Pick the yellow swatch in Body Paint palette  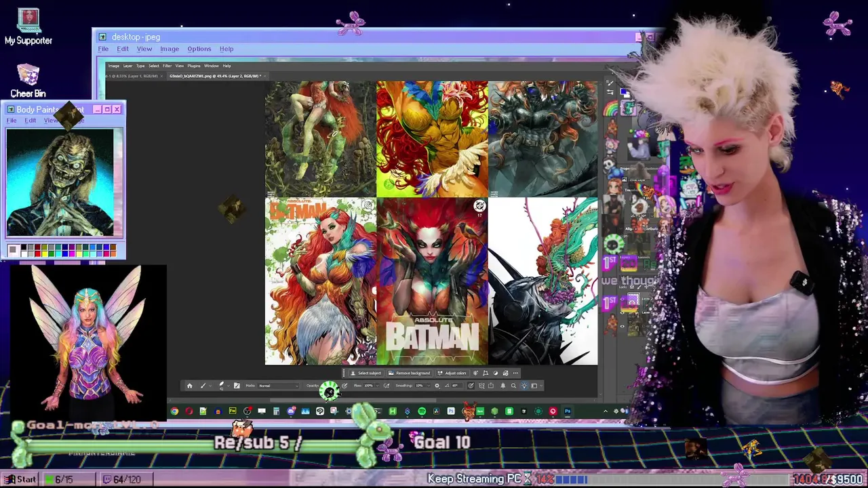click(45, 254)
